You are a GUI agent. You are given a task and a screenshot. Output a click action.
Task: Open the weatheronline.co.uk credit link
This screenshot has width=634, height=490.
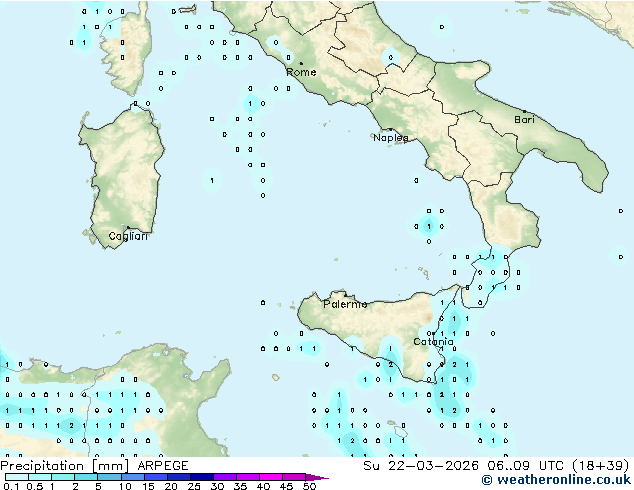click(x=556, y=480)
